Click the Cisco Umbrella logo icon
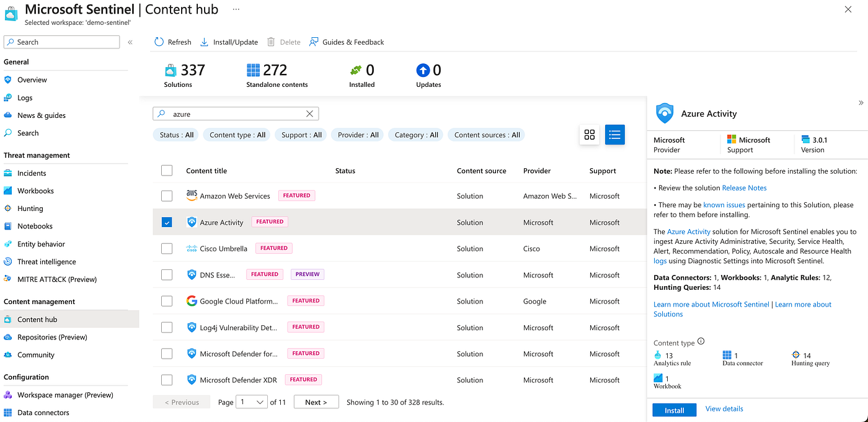 (192, 248)
